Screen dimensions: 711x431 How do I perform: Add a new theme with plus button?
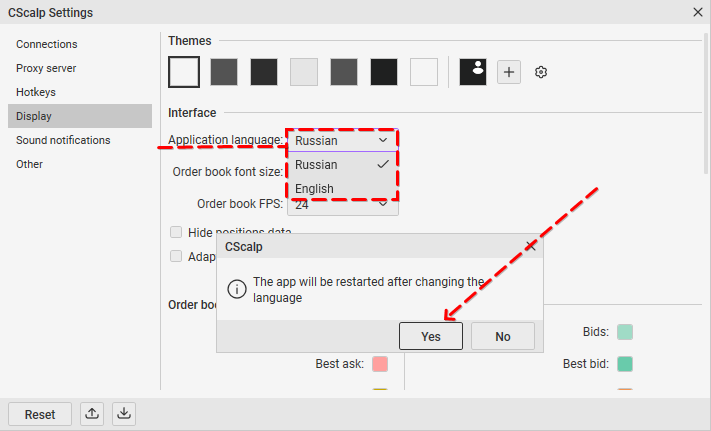pos(509,72)
